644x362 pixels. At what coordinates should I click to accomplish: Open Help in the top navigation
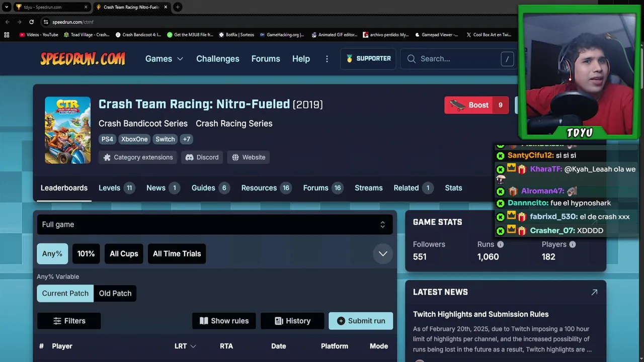tap(301, 59)
